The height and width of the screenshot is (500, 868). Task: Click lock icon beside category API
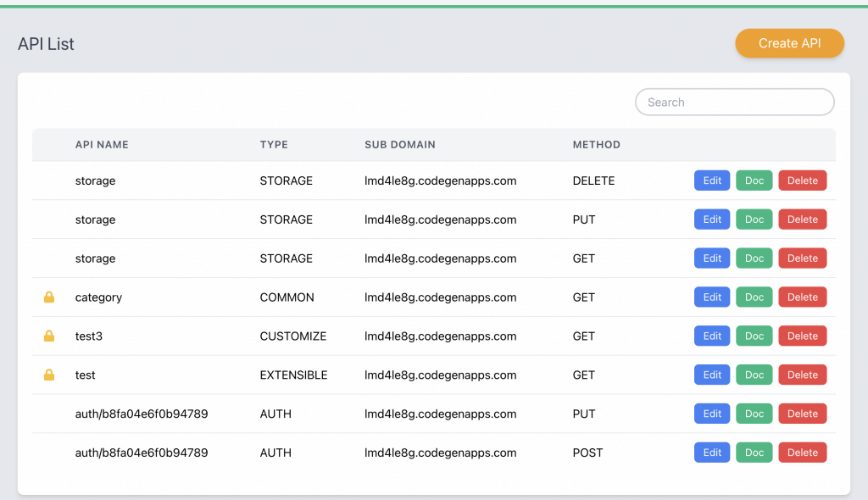click(x=49, y=297)
